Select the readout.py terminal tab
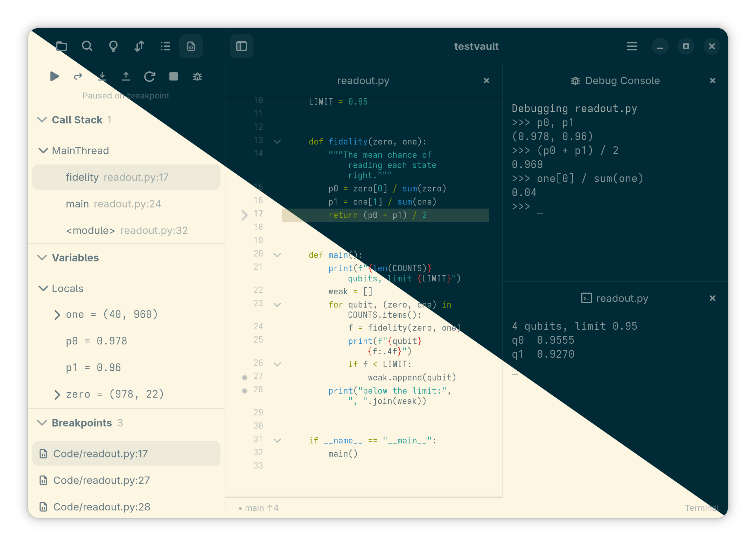The height and width of the screenshot is (546, 756). pyautogui.click(x=615, y=298)
